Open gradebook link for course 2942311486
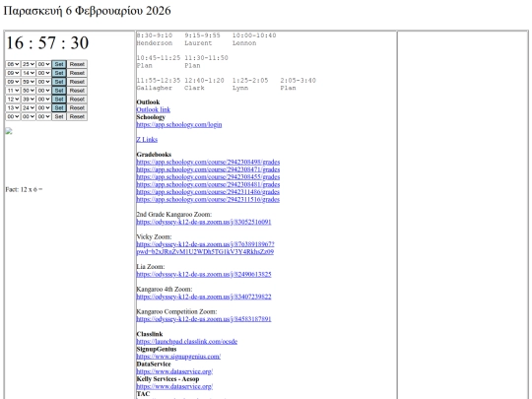Viewport: 532px width, 399px height. pos(208,192)
